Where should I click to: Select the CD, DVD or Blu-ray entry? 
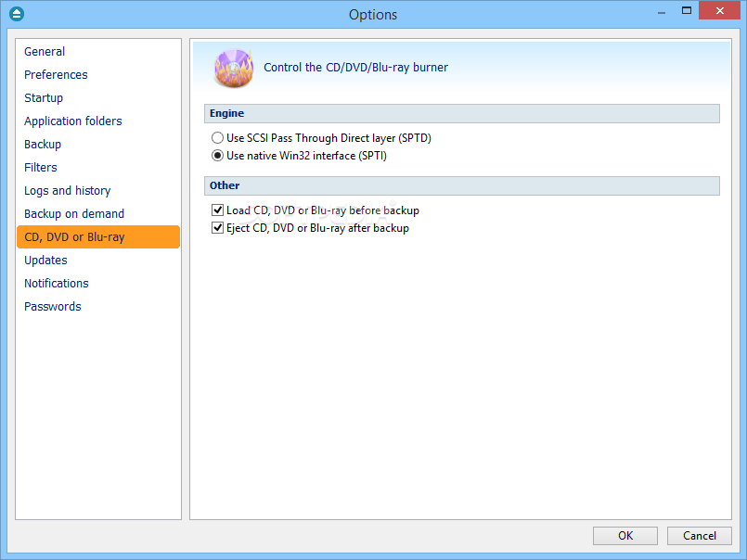(98, 237)
